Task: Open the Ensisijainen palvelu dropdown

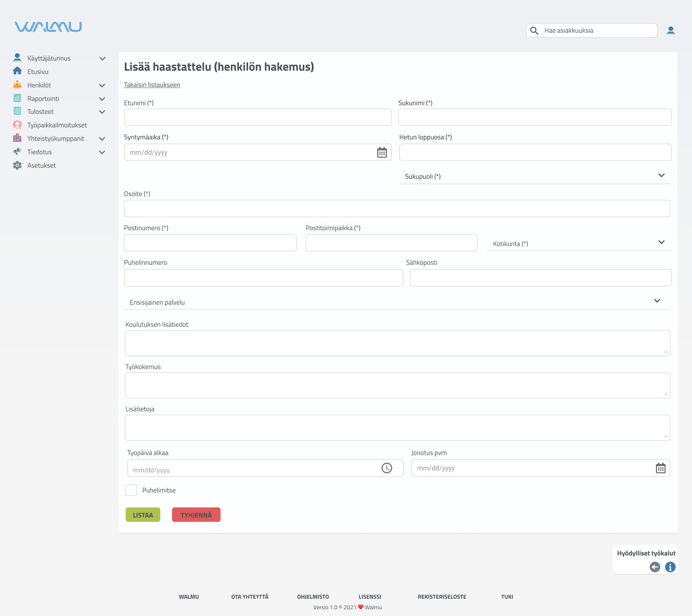Action: point(657,300)
